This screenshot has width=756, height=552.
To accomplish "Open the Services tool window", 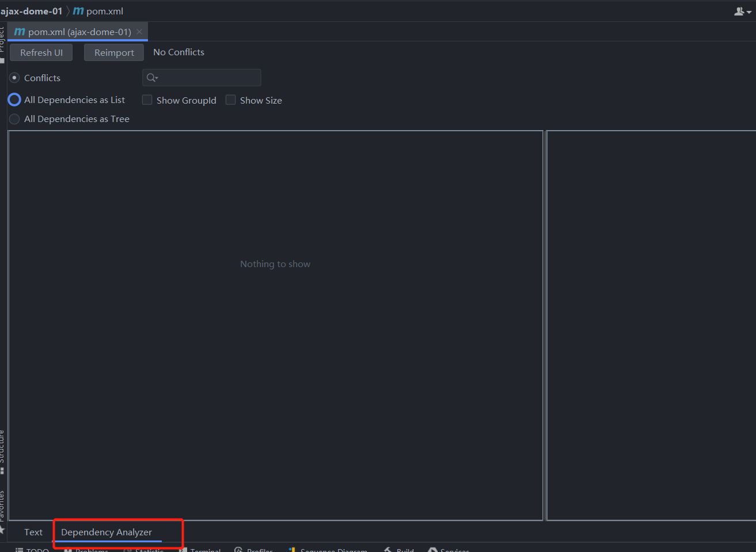I will [x=449, y=550].
